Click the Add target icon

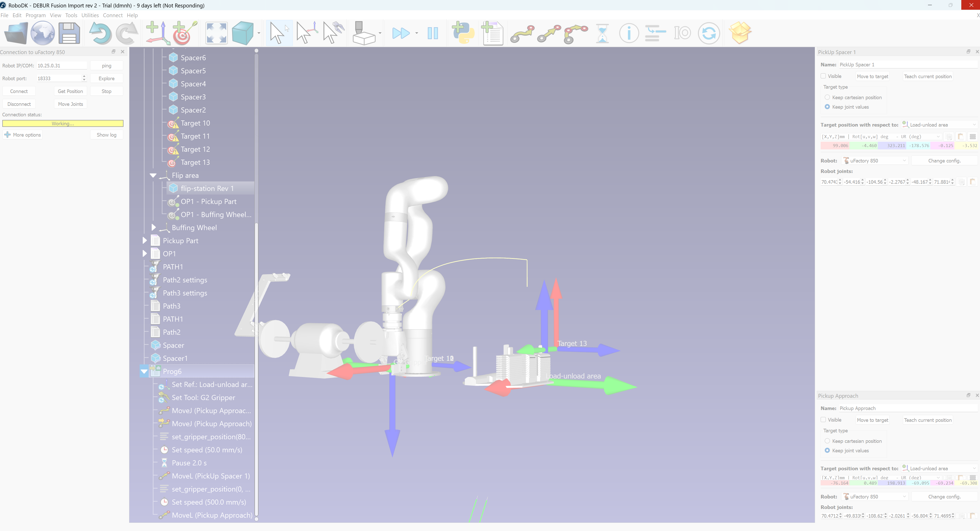(184, 33)
